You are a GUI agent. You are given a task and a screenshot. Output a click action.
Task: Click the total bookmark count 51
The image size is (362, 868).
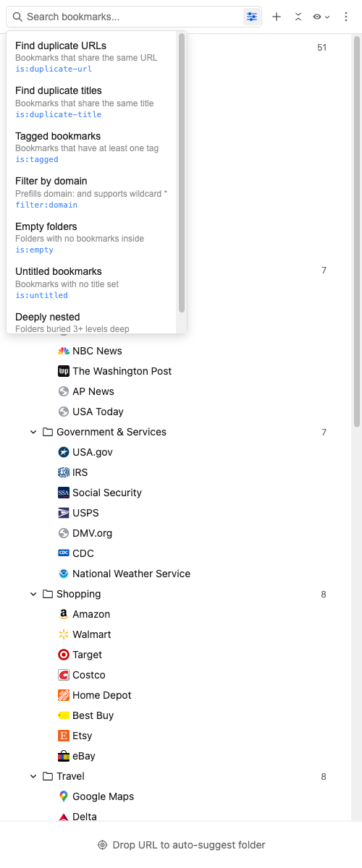click(x=322, y=48)
